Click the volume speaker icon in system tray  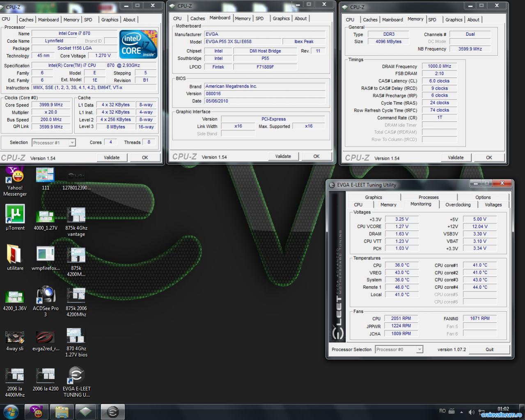pyautogui.click(x=471, y=412)
